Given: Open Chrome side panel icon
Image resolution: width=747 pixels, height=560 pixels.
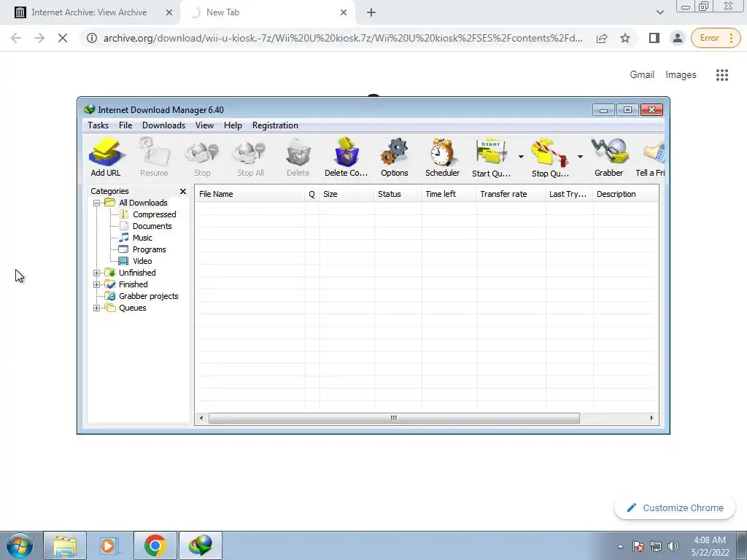Looking at the screenshot, I should pos(654,38).
